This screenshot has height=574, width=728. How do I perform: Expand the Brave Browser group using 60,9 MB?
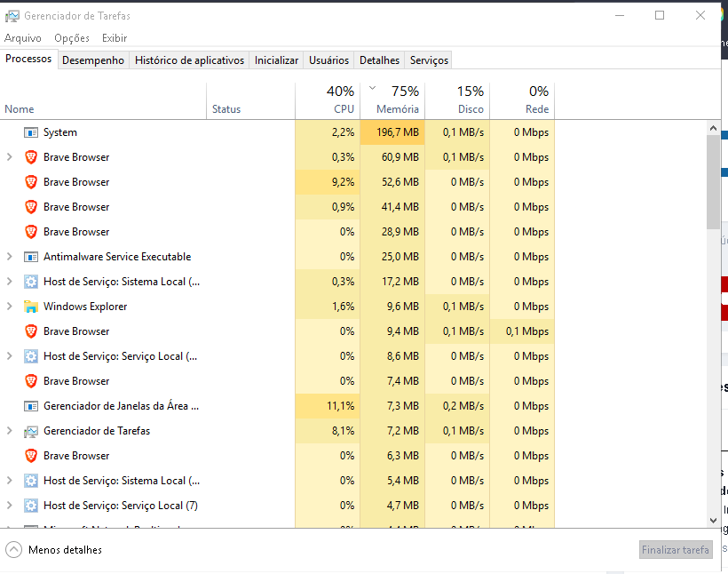click(x=9, y=157)
